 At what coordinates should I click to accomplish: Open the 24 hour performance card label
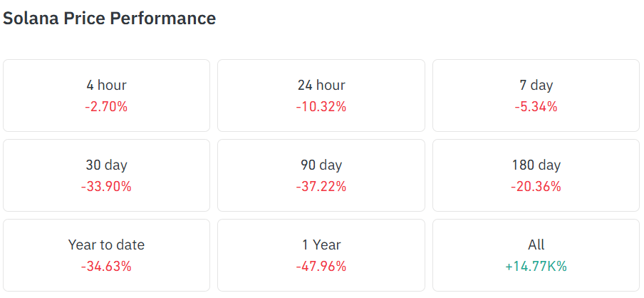point(321,85)
